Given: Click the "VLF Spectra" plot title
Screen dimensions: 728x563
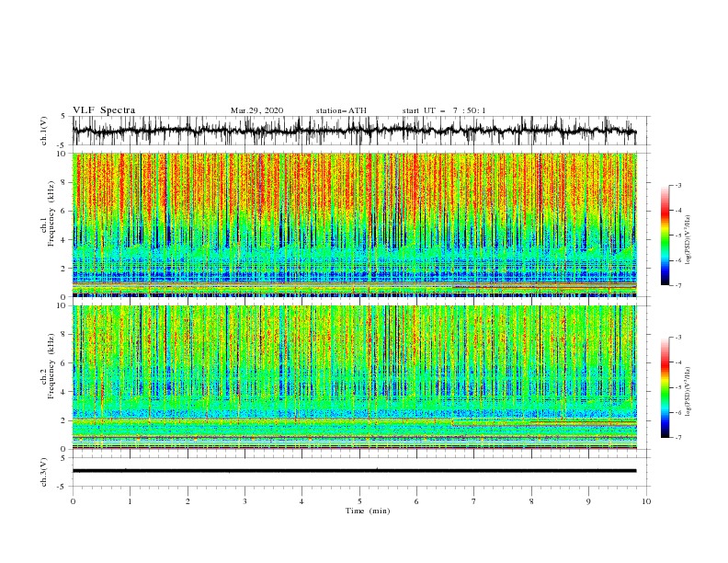Looking at the screenshot, I should [104, 110].
